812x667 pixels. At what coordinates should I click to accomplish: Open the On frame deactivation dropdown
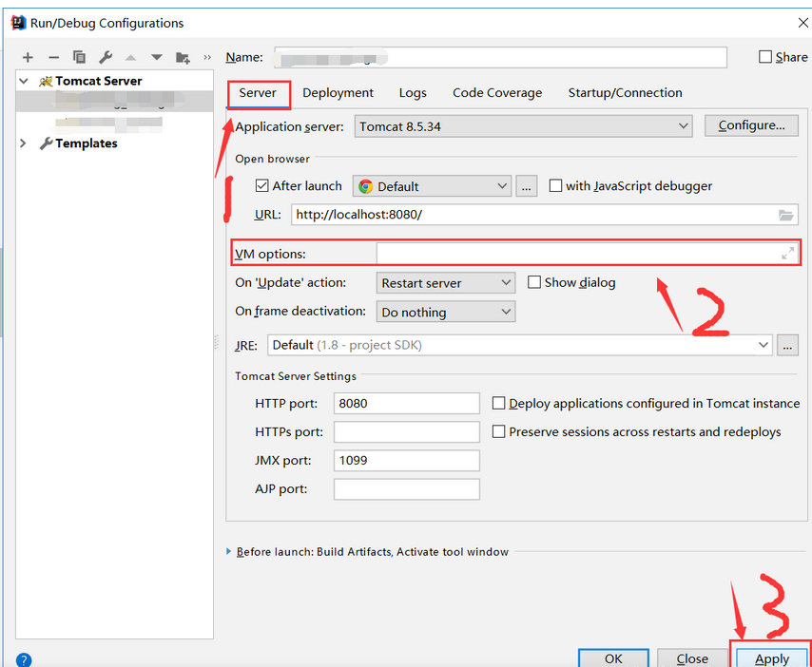(445, 312)
